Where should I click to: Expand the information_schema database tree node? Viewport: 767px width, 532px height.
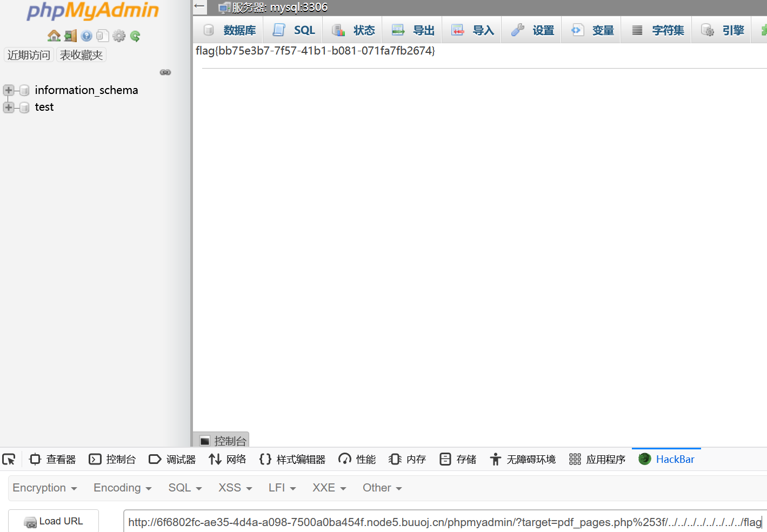[8, 90]
